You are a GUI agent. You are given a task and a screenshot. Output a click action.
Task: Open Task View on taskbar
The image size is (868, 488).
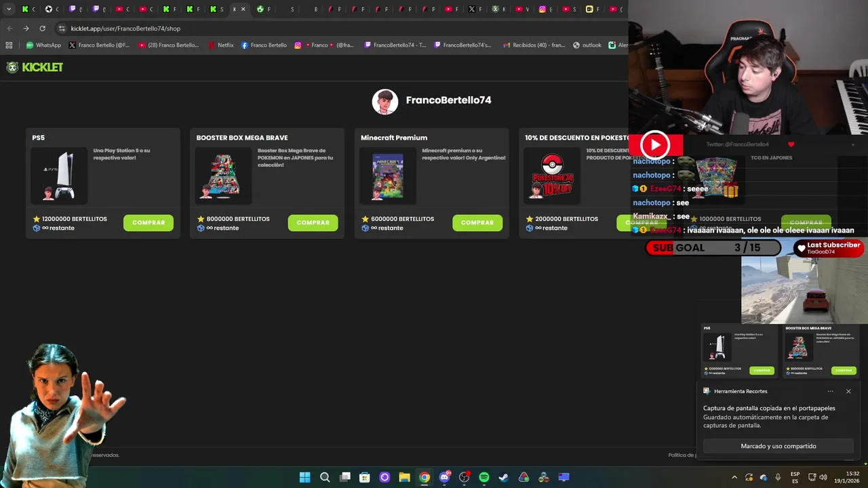[x=344, y=477]
